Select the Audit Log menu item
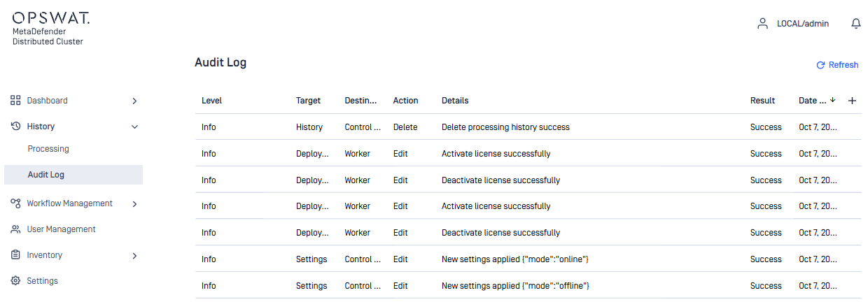868x302 pixels. pyautogui.click(x=46, y=175)
